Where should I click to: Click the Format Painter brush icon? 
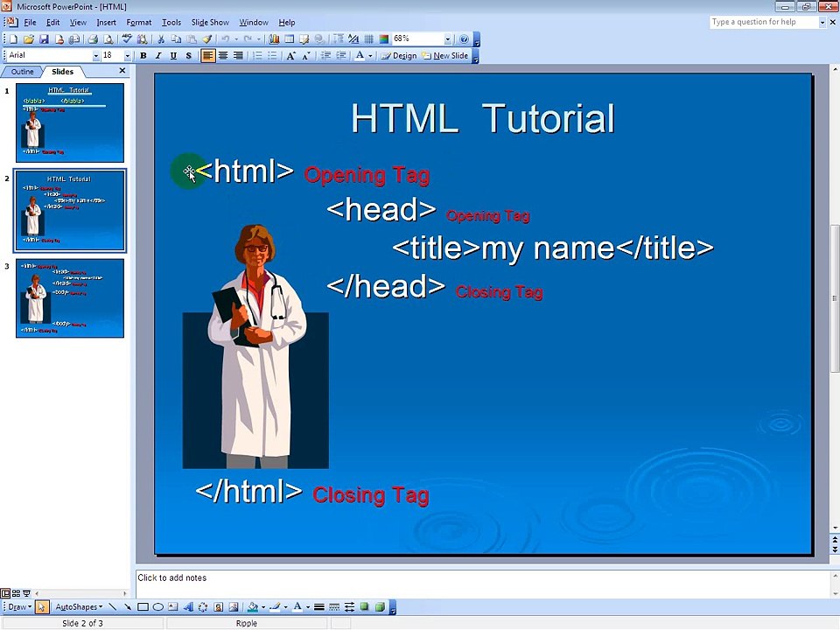206,39
